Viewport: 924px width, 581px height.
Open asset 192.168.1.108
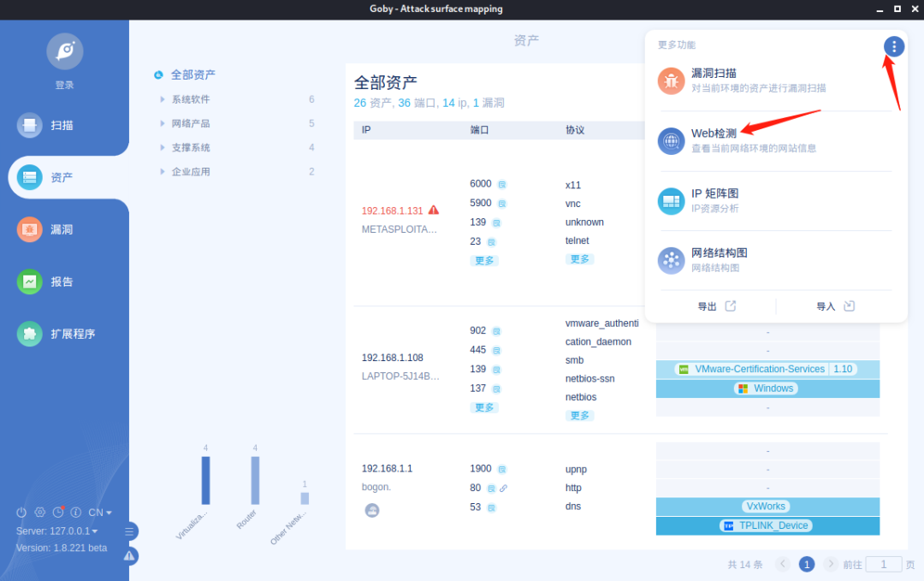pyautogui.click(x=393, y=358)
